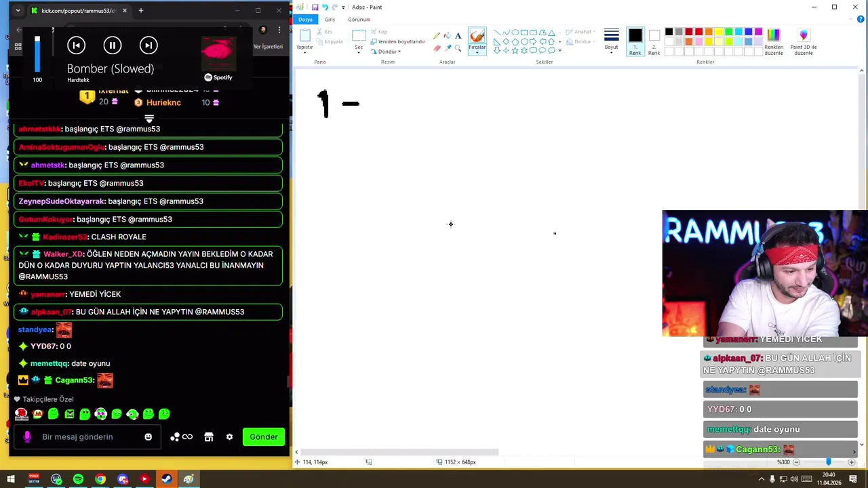The width and height of the screenshot is (868, 488).
Task: Open the Kick shop storefront icon
Action: coord(209,436)
